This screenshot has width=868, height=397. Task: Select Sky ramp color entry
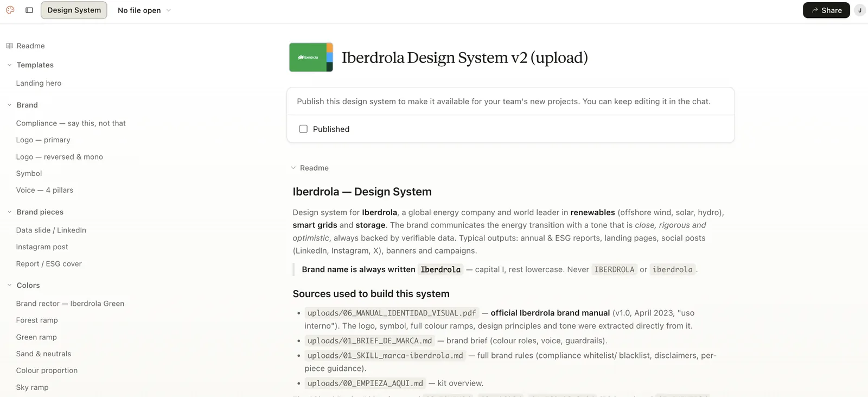[32, 387]
